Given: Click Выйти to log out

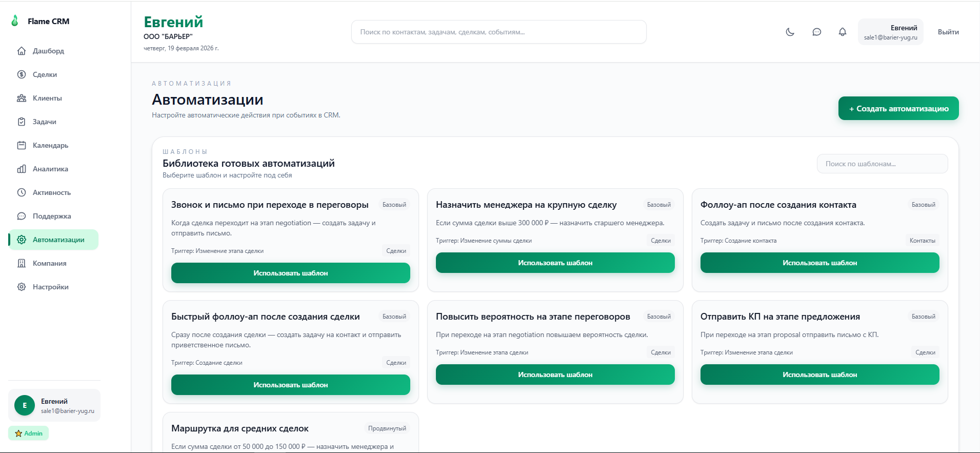Looking at the screenshot, I should (x=948, y=32).
